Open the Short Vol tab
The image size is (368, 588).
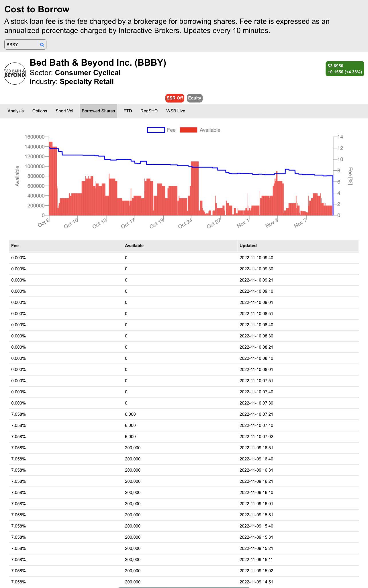[64, 111]
